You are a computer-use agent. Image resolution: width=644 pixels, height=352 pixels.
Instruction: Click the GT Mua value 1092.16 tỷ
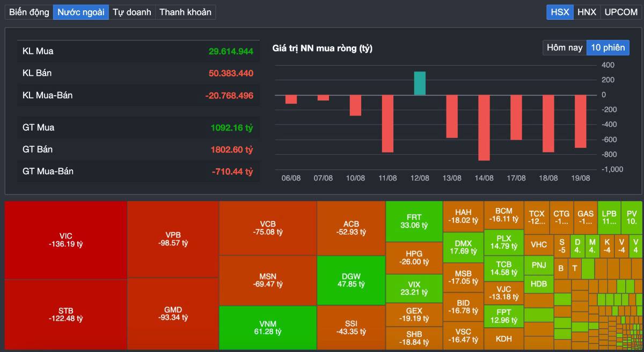(x=232, y=128)
